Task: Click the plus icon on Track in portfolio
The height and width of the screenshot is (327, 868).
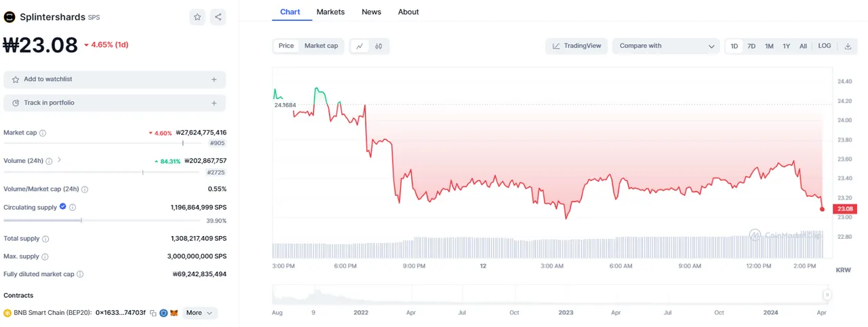Action: point(214,103)
